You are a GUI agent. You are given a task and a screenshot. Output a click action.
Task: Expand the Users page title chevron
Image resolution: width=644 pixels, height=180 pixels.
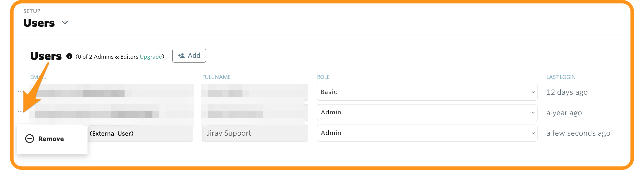[x=65, y=23]
